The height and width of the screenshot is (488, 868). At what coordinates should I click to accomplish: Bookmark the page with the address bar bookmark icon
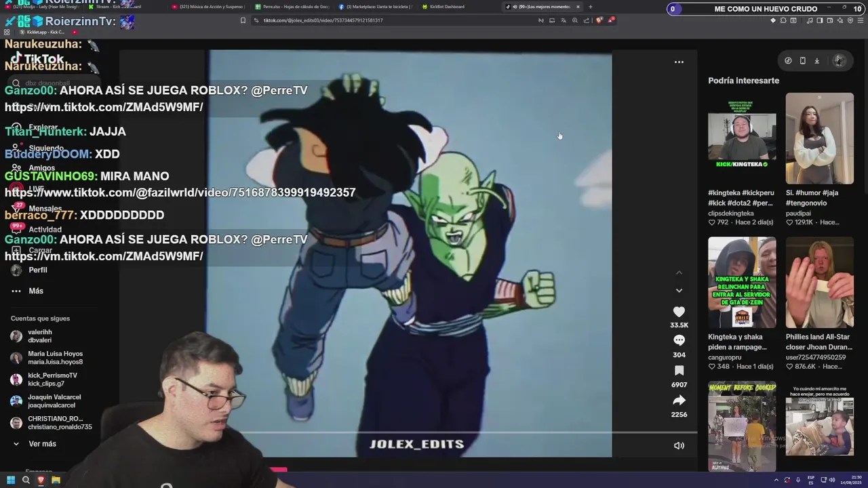click(x=243, y=20)
